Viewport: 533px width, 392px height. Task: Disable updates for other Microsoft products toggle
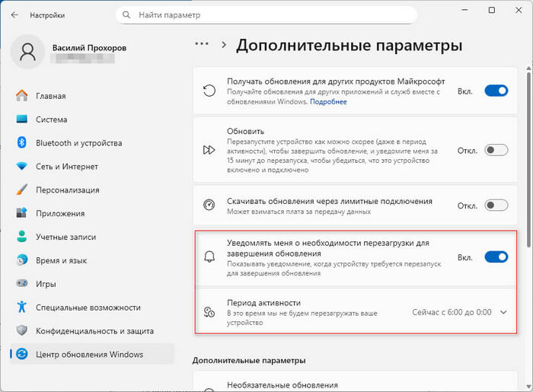[496, 91]
